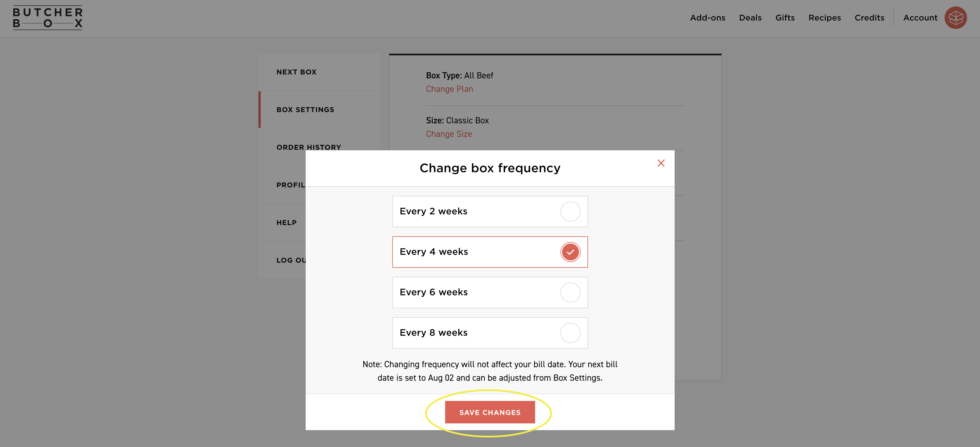Open the Credits page
The image size is (980, 447).
(869, 18)
